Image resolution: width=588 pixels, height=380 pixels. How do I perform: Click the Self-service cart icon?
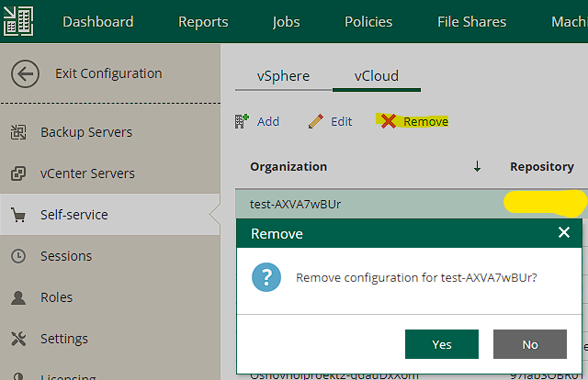coord(18,215)
